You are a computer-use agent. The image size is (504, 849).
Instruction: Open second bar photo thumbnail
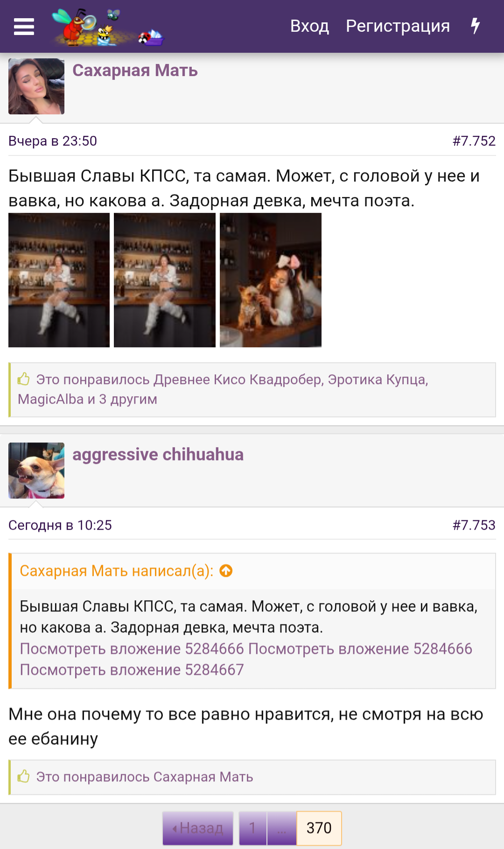point(165,280)
